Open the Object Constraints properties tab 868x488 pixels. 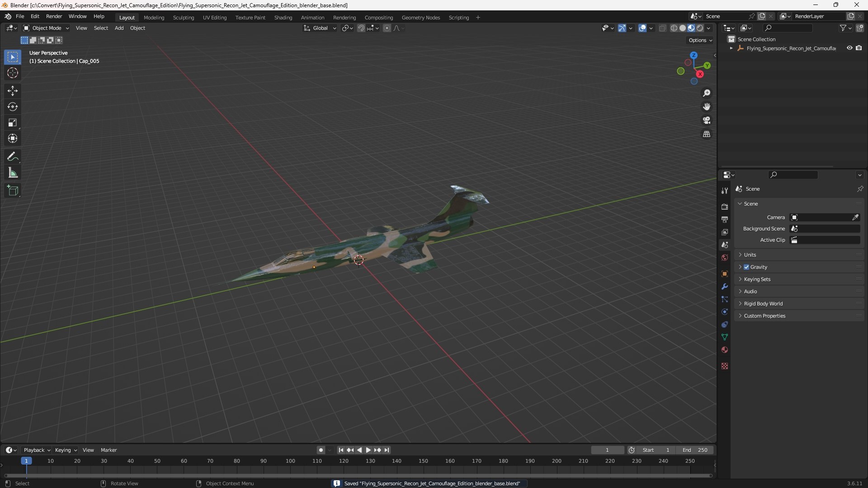(x=725, y=324)
